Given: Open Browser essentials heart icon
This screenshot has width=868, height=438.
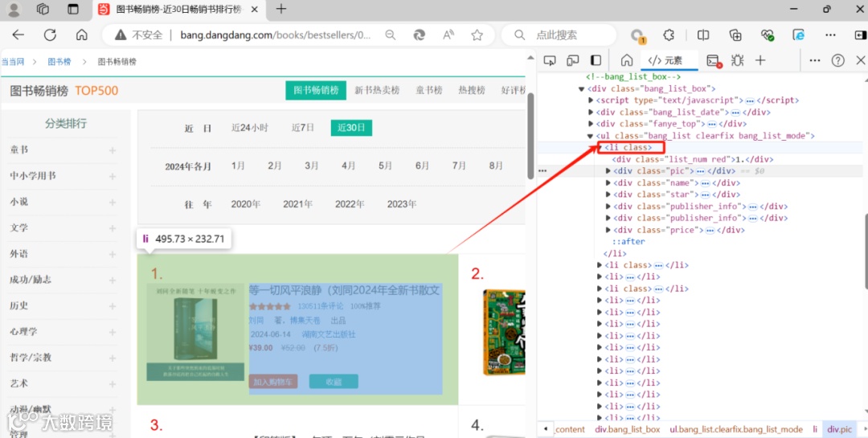Looking at the screenshot, I should pos(768,35).
